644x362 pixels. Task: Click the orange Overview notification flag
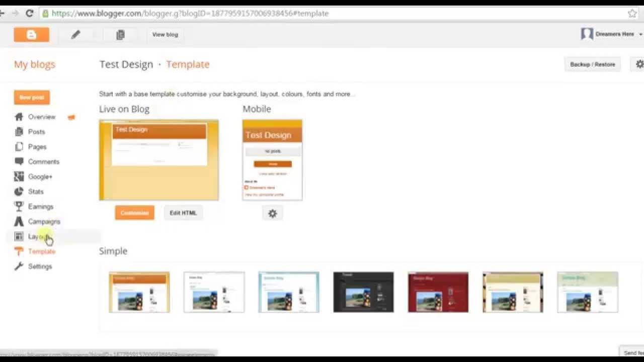[x=71, y=117]
